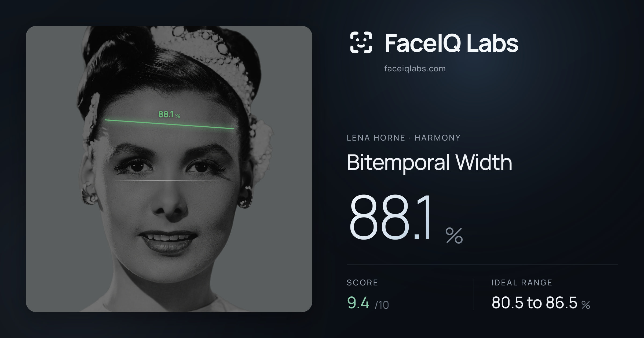Click the FaceIQ Labs face-scan logo icon
This screenshot has height=338, width=644.
pos(361,42)
